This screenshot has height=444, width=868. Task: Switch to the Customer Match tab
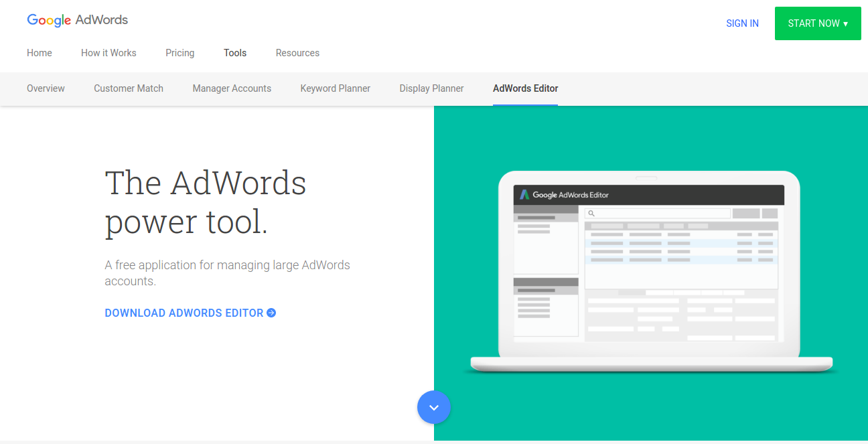(129, 88)
